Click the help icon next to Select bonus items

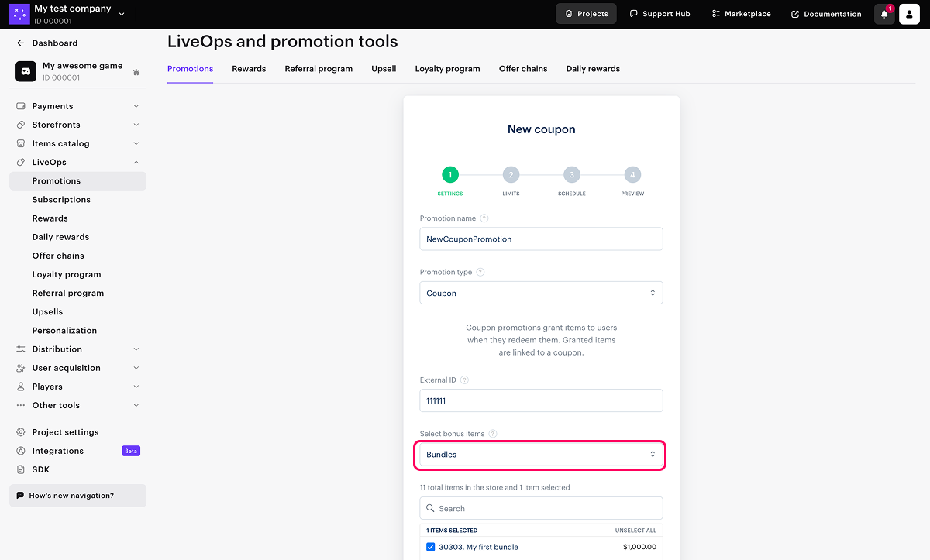pos(493,434)
